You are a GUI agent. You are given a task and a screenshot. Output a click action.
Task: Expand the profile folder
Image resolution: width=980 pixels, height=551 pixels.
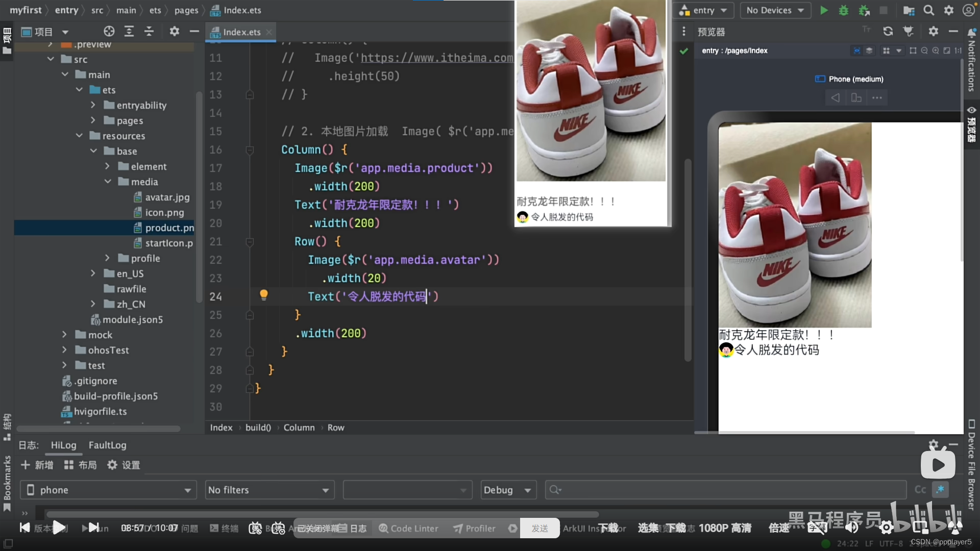107,258
